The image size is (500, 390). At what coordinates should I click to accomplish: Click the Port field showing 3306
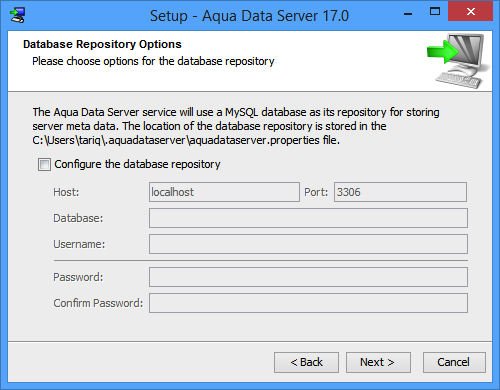click(400, 192)
